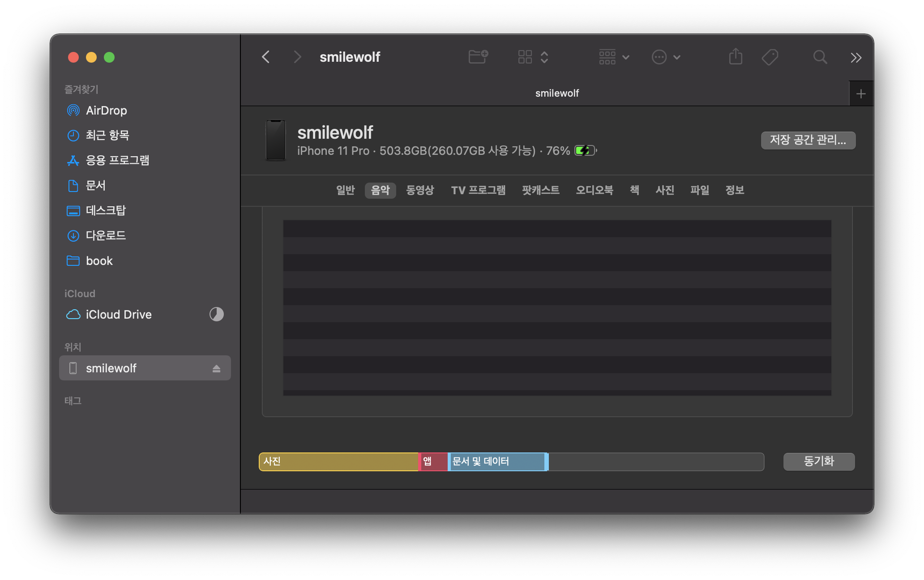Screen dimensions: 924x580
Task: Click the new folder toolbar icon
Action: pos(478,57)
